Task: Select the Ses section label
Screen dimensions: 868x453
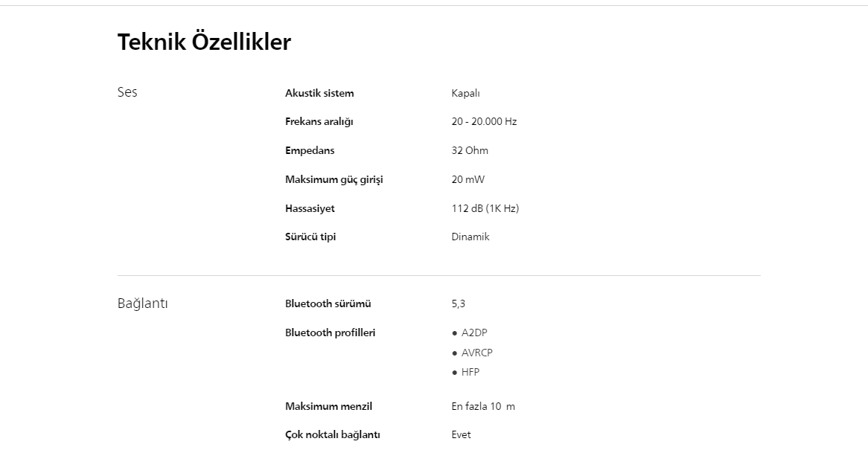Action: pyautogui.click(x=127, y=92)
